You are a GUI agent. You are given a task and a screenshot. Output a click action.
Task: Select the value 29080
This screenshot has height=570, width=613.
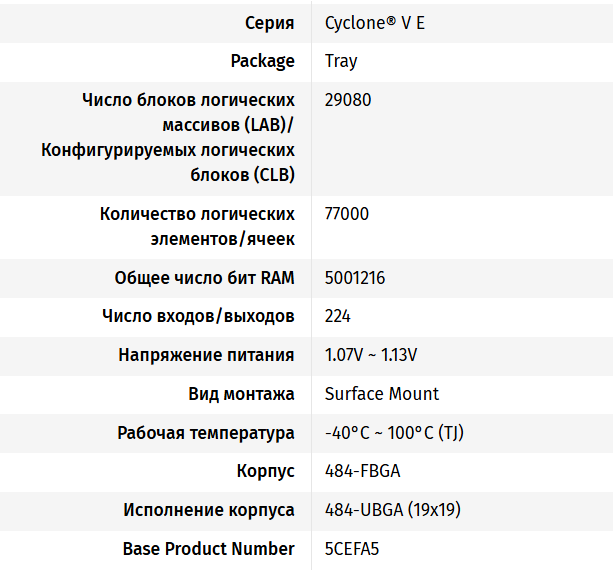347,100
